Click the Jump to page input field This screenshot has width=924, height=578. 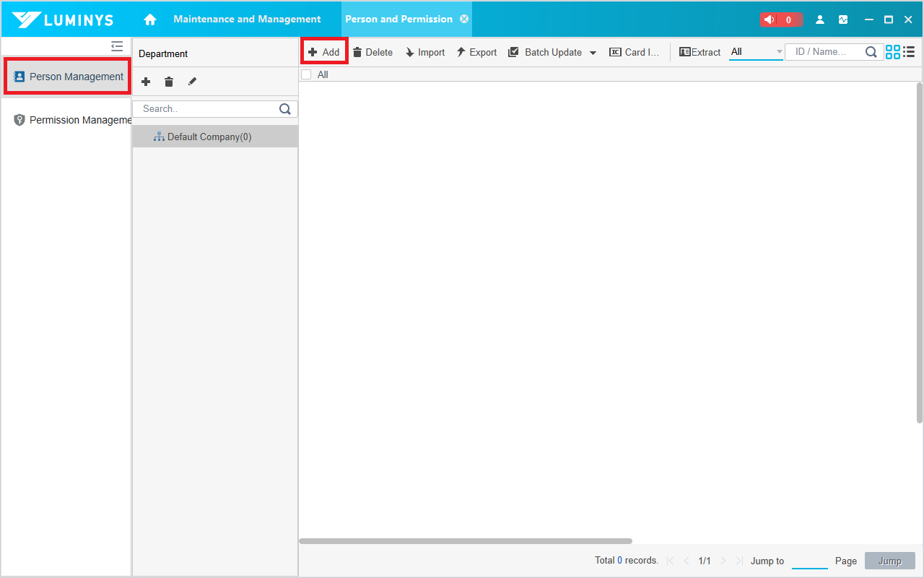click(x=809, y=561)
